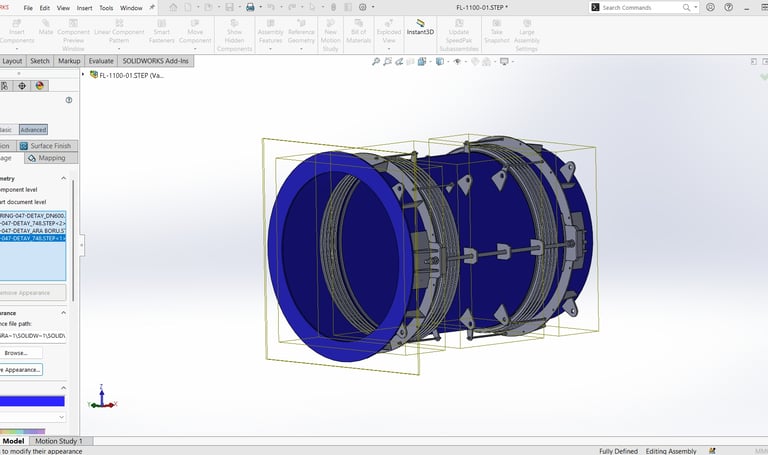
Task: Open the View Settings monitor dropdown arrow
Action: click(x=513, y=62)
